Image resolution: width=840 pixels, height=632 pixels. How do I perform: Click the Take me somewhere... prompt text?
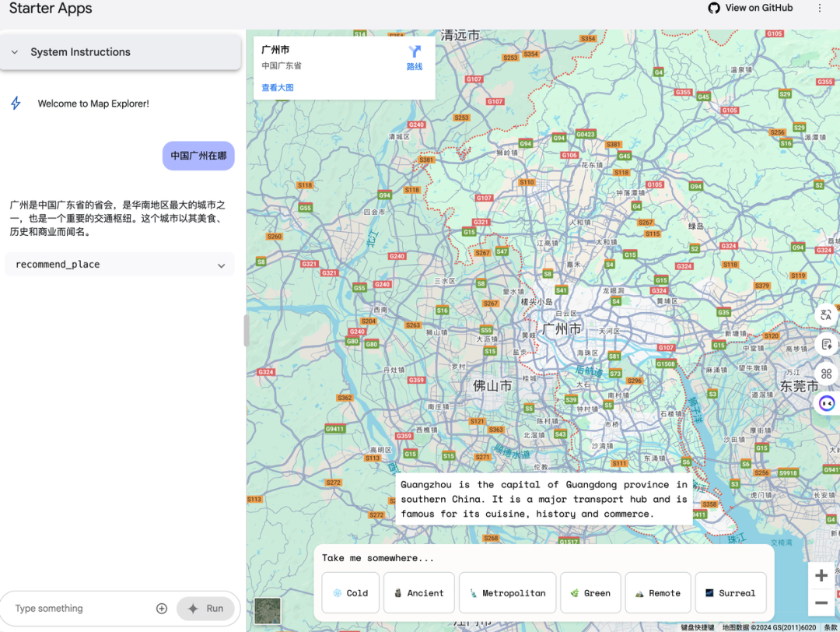point(378,558)
